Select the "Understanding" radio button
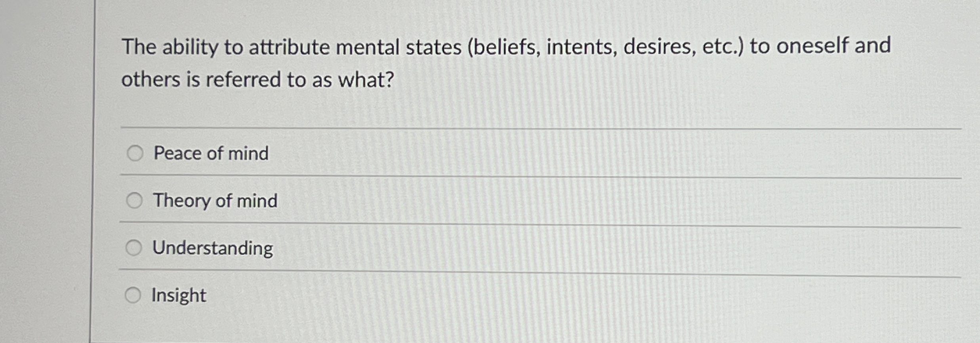 (135, 247)
